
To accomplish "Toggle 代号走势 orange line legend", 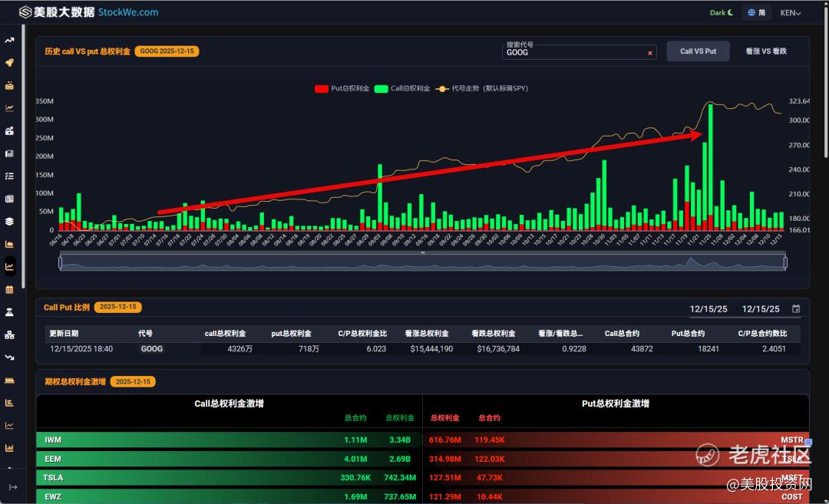I will [x=481, y=88].
